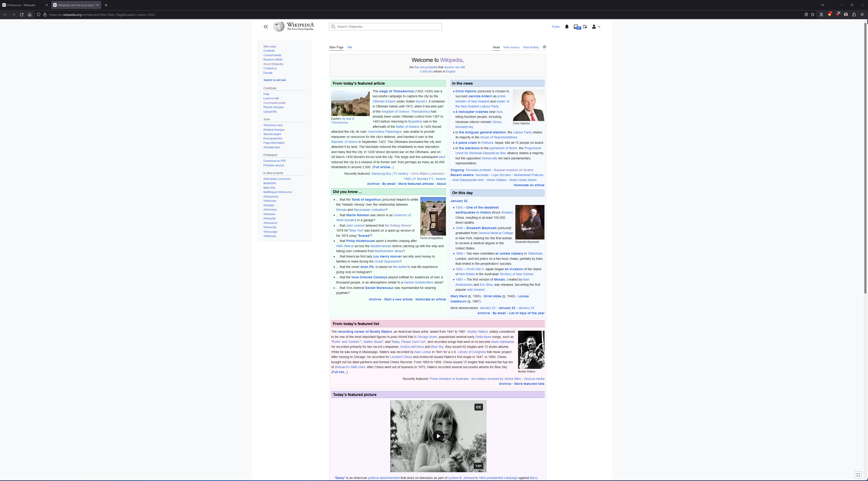The width and height of the screenshot is (868, 481).
Task: Click the Search Wikipedia field
Action: pyautogui.click(x=385, y=27)
